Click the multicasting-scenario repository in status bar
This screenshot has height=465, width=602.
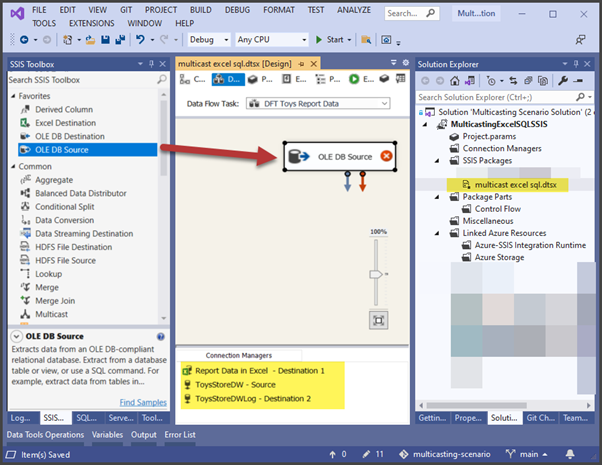click(x=445, y=454)
